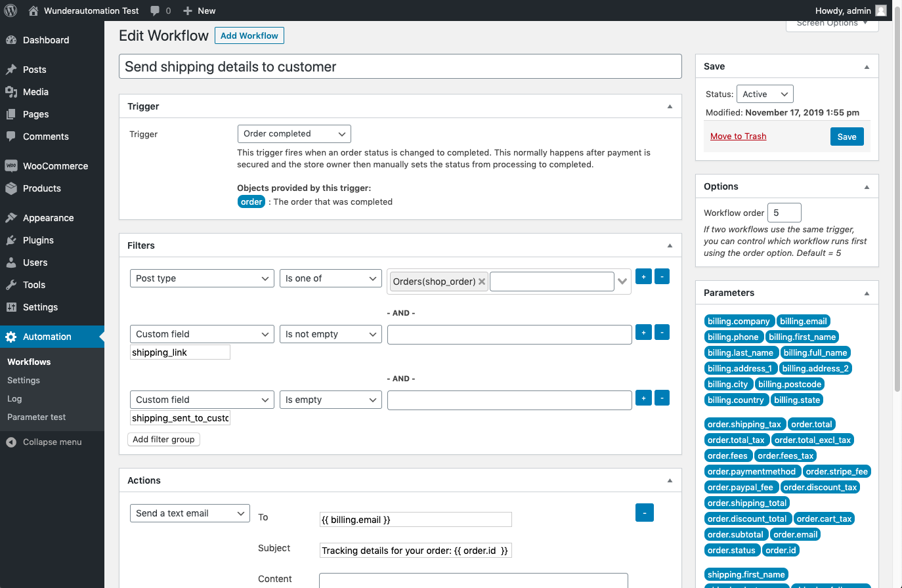Viewport: 902px width, 588px height.
Task: Click the comments bubble icon in admin bar
Action: tap(155, 10)
